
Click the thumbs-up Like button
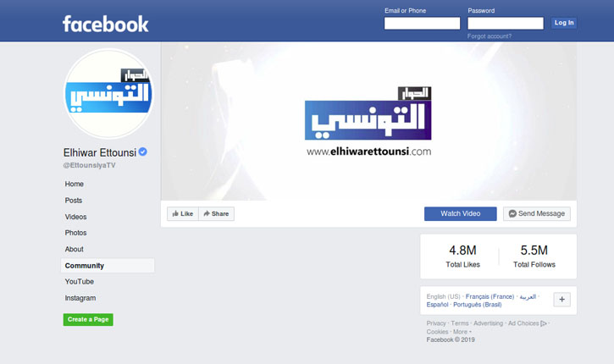click(x=183, y=213)
